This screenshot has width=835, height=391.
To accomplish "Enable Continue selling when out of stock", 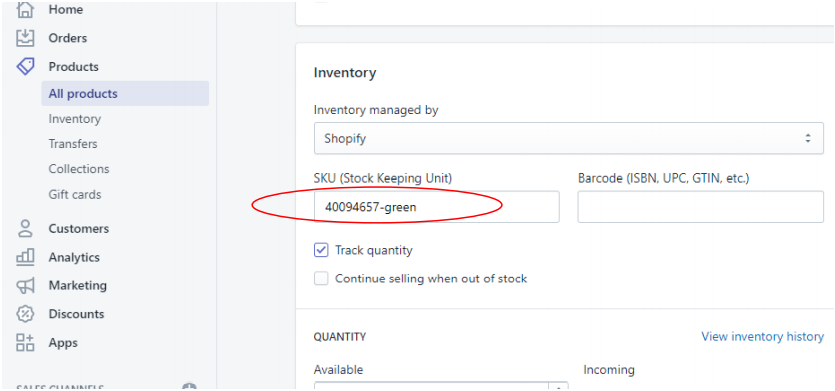I will [x=321, y=278].
